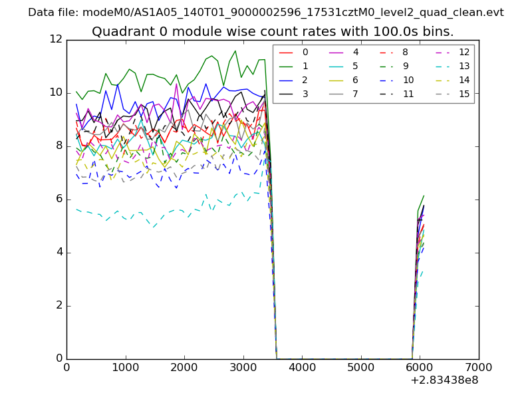
Task: Click the Data file path text
Action: [x=266, y=12]
